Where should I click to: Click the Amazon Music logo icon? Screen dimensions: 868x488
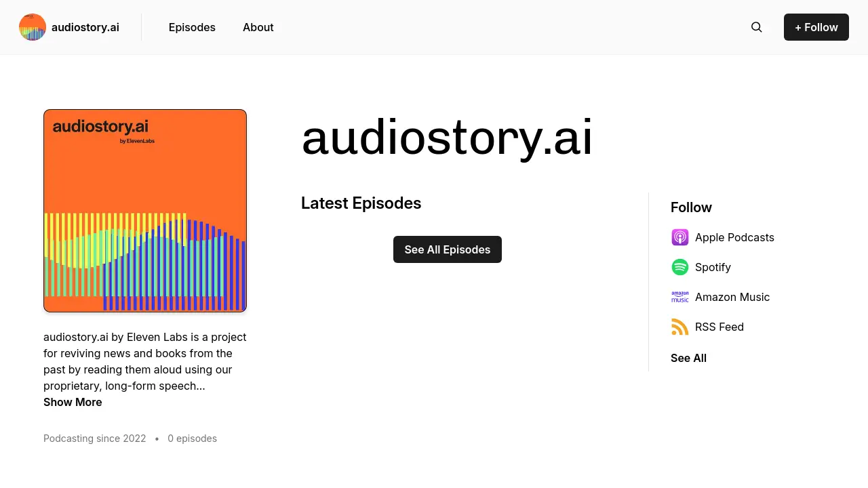tap(680, 297)
